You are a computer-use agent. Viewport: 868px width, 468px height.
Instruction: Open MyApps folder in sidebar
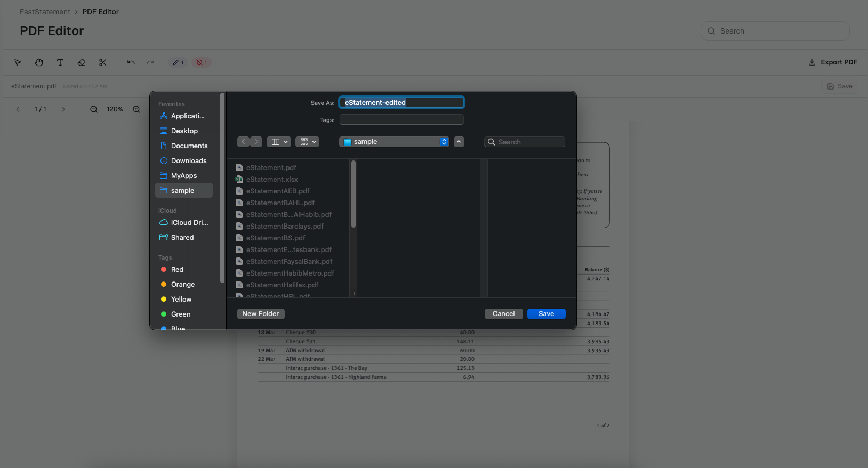coord(184,175)
